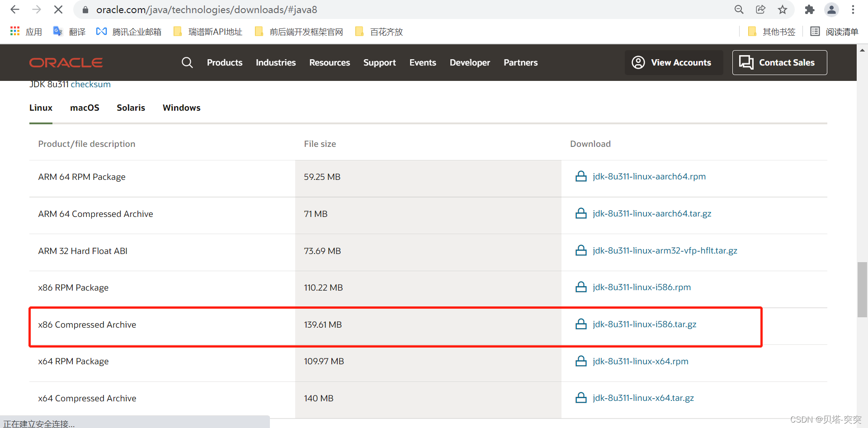Open the Resources menu
The width and height of the screenshot is (868, 428).
point(330,62)
